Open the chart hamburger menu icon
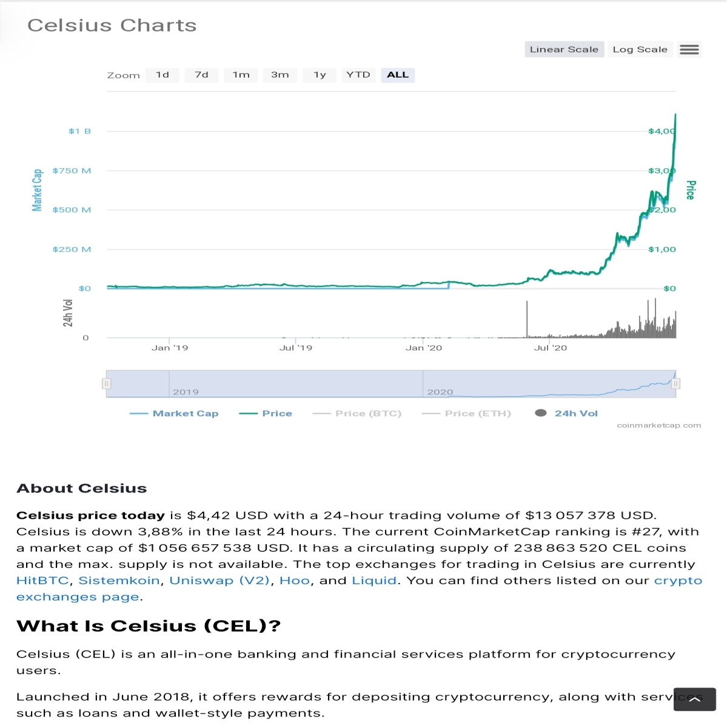 (689, 50)
